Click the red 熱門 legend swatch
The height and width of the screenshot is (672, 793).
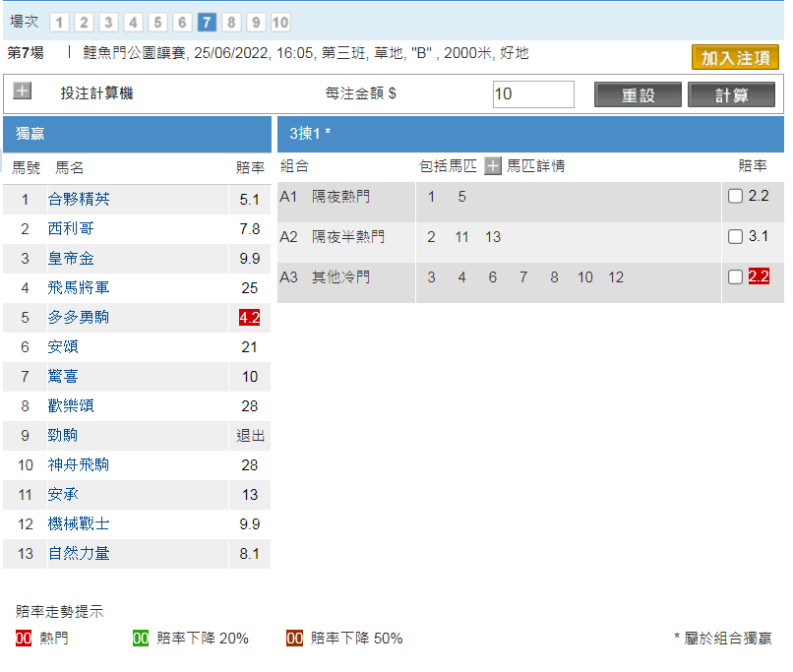coord(25,639)
